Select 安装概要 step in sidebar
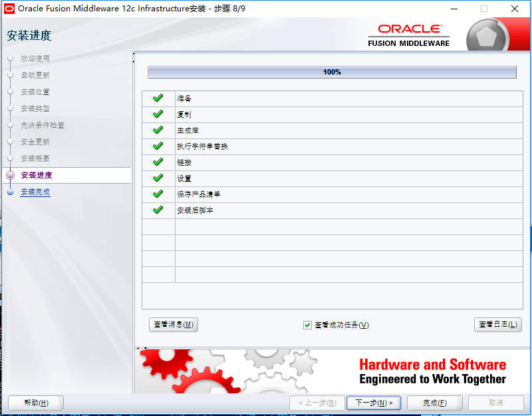 [x=35, y=158]
